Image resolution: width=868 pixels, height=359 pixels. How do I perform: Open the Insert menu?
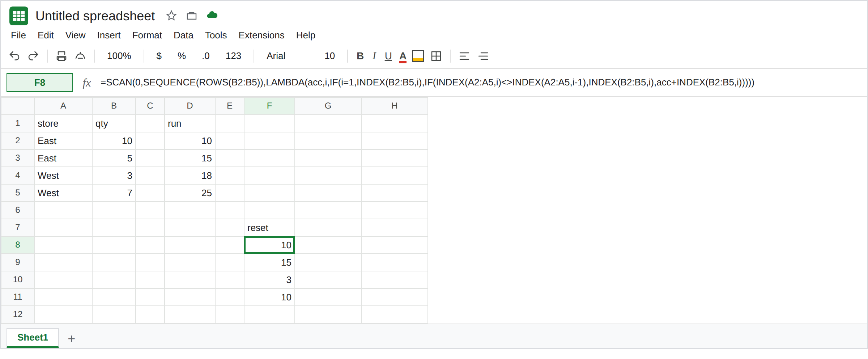[109, 35]
